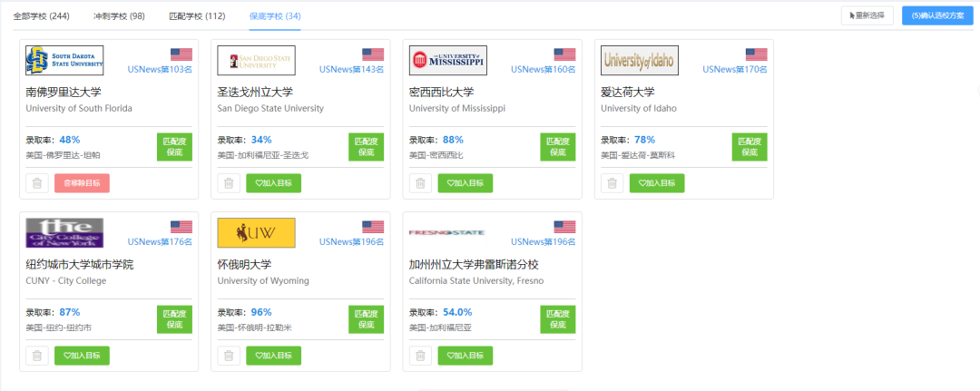Select the 保底学校 (34) tab
Image resolution: width=980 pixels, height=391 pixels.
(275, 15)
